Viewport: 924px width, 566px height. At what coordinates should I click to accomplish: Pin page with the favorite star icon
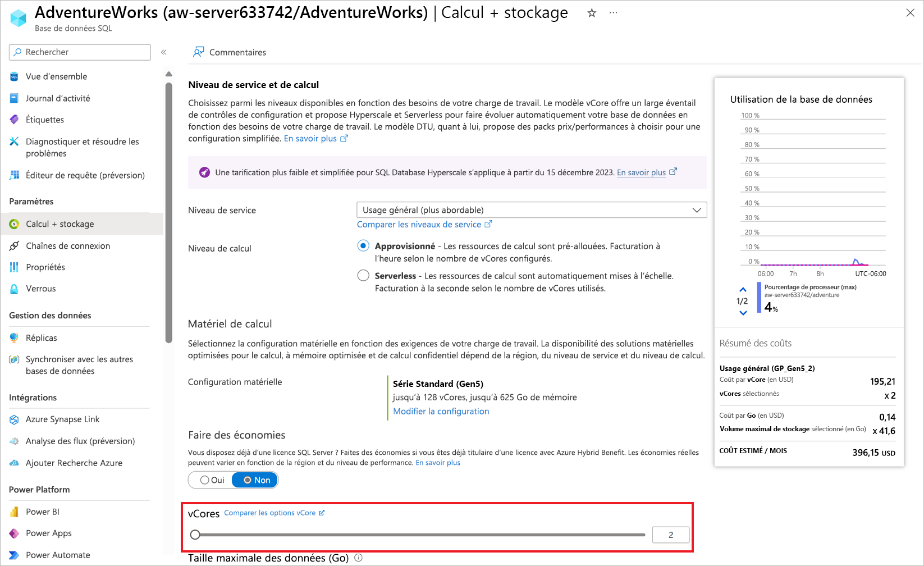click(592, 13)
